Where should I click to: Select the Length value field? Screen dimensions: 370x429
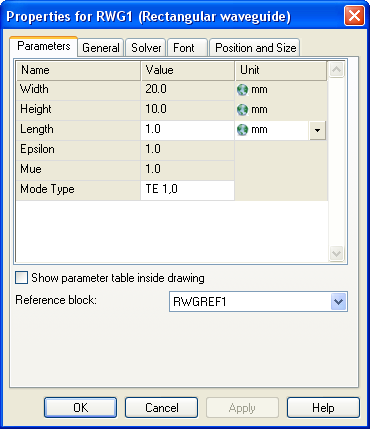click(x=188, y=130)
